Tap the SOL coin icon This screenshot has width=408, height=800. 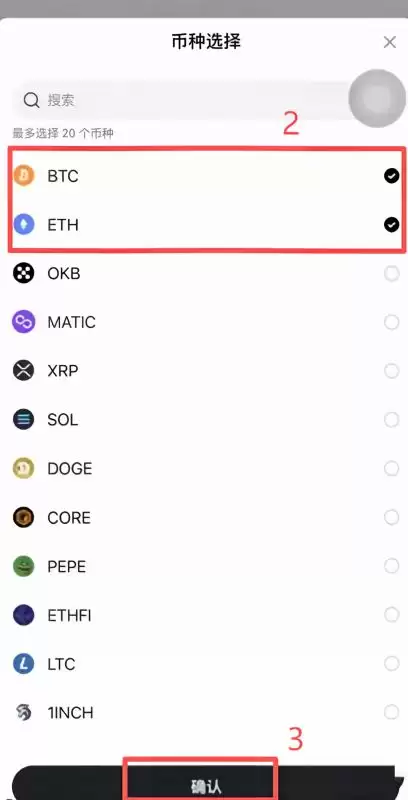click(x=23, y=420)
